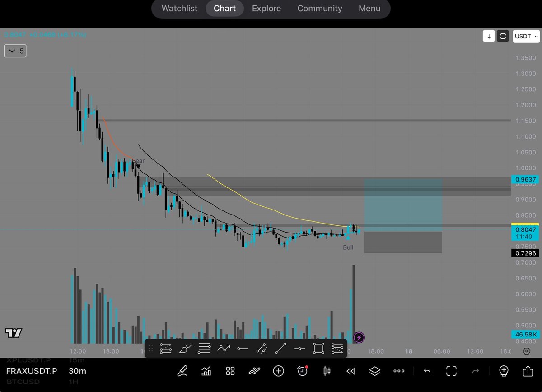
Task: Select the first Fib retracement tool in favorites
Action: tap(166, 348)
